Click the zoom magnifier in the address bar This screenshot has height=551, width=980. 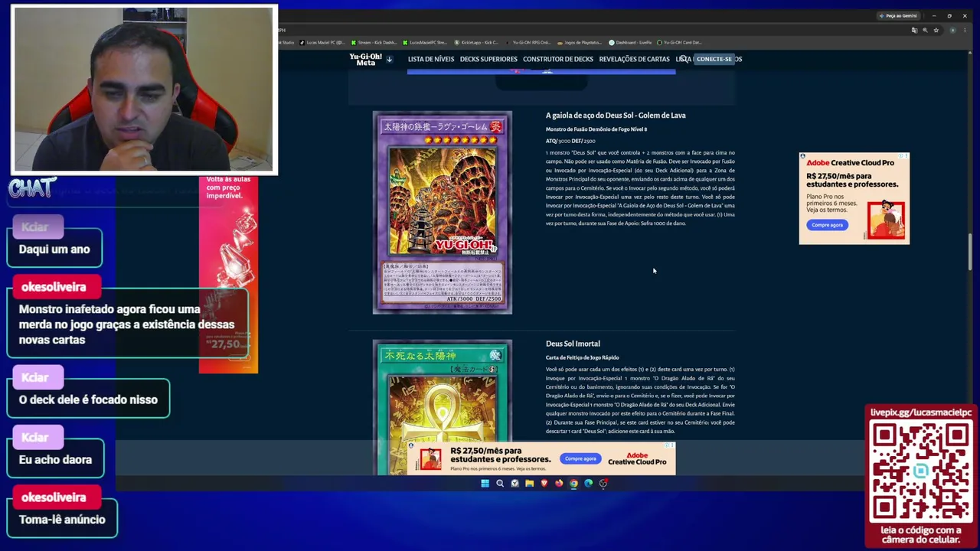(x=925, y=31)
